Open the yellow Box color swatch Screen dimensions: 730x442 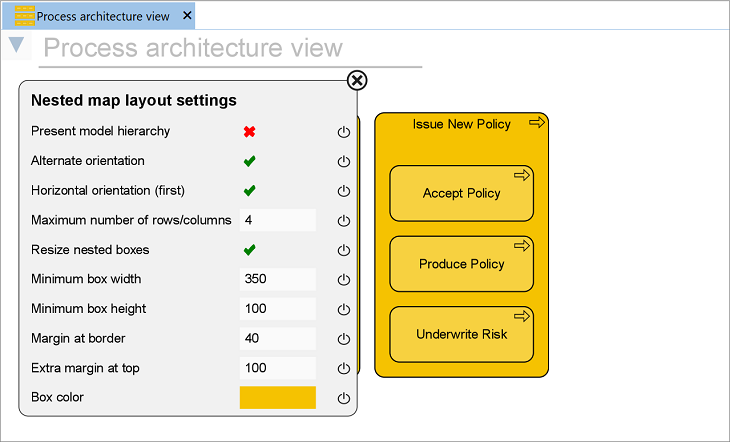coord(277,397)
